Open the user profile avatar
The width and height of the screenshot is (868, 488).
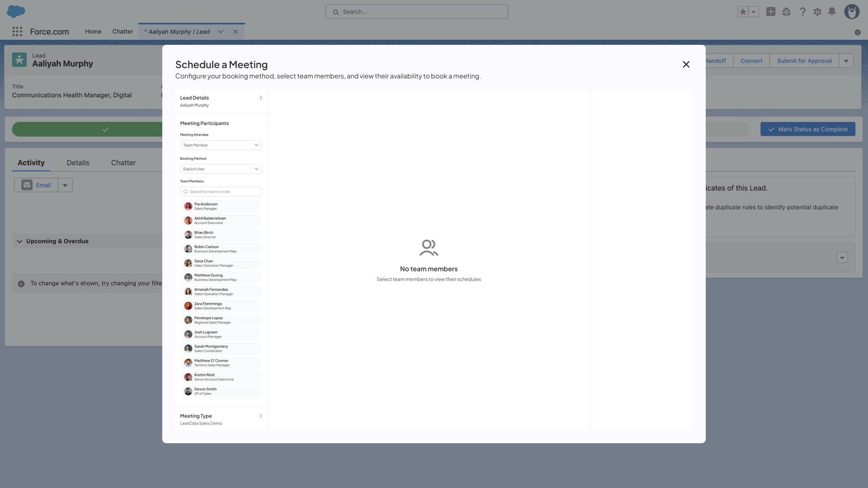tap(852, 12)
